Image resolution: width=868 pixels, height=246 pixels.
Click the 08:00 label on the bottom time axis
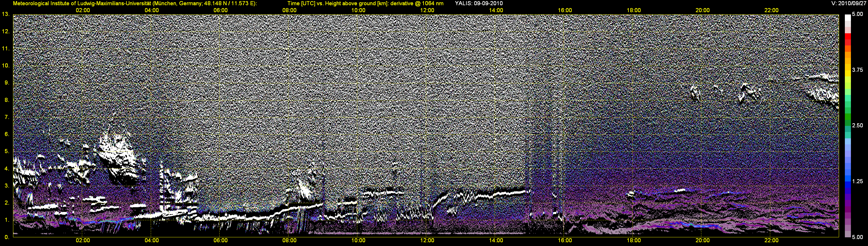pyautogui.click(x=289, y=241)
